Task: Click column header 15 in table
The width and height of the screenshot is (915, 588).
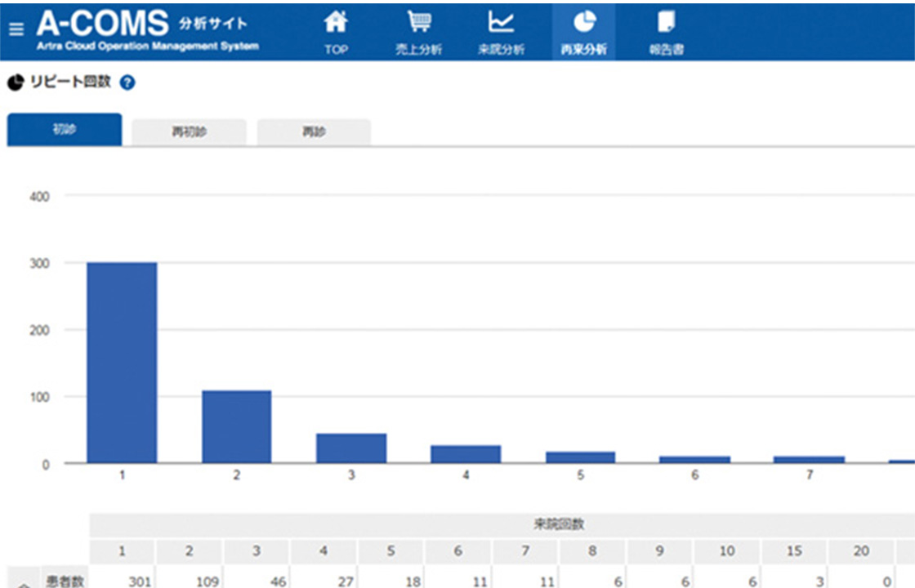Action: pyautogui.click(x=794, y=551)
